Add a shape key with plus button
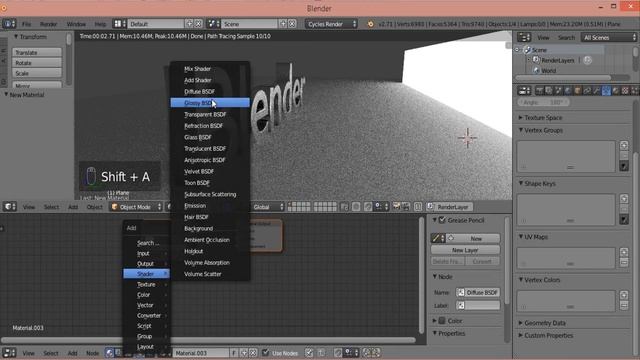 pyautogui.click(x=624, y=199)
